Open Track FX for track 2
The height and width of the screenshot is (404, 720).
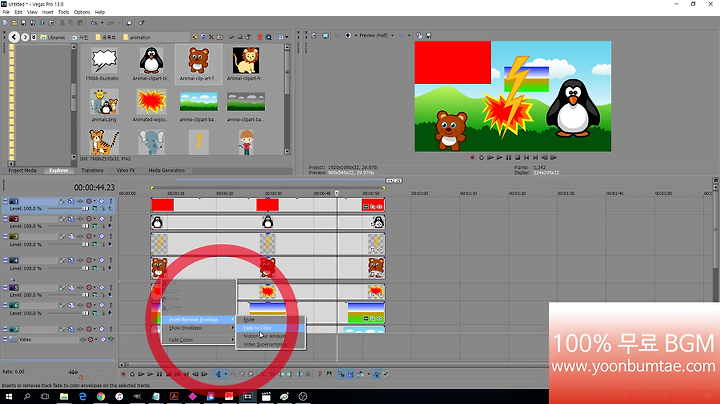tap(80, 219)
